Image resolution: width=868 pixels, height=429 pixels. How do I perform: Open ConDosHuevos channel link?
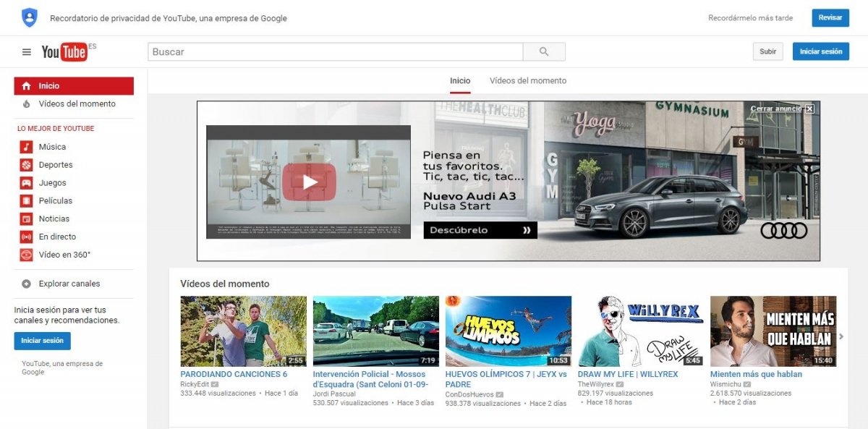[469, 394]
